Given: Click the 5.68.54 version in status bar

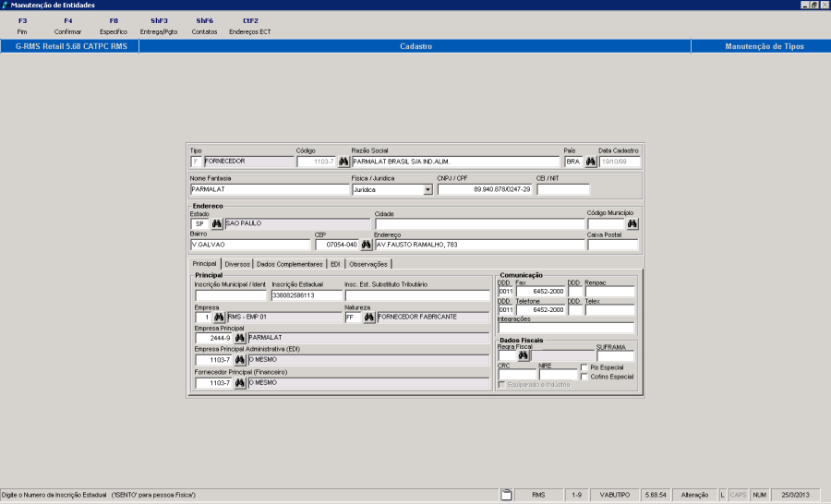Looking at the screenshot, I should coord(655,495).
